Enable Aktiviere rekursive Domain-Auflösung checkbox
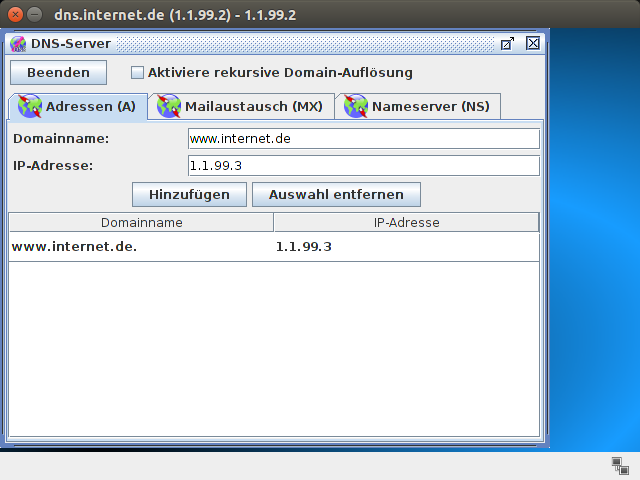The height and width of the screenshot is (480, 640). tap(138, 73)
